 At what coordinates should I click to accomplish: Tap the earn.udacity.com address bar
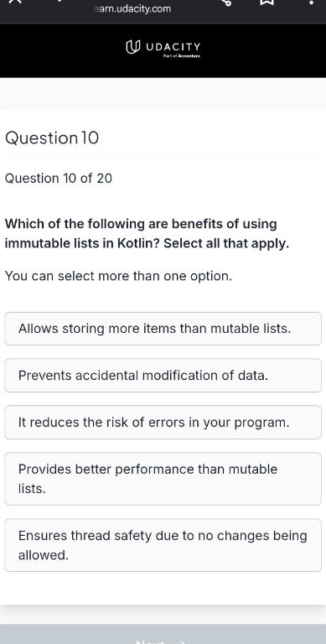click(132, 8)
